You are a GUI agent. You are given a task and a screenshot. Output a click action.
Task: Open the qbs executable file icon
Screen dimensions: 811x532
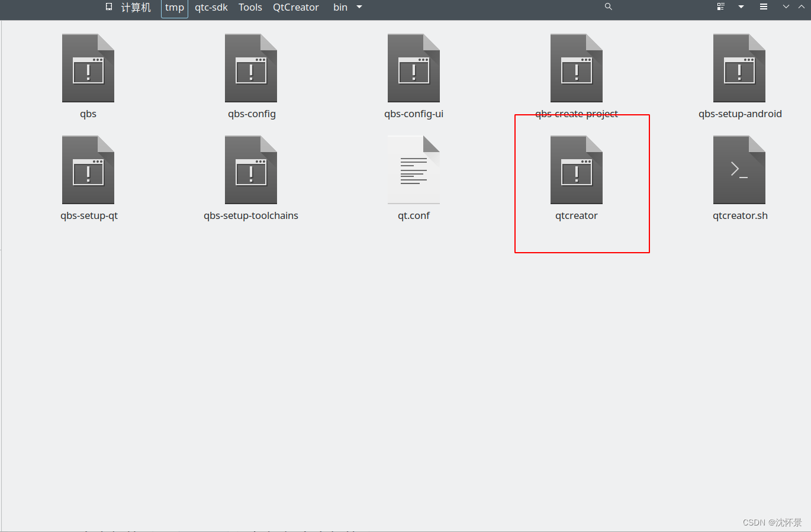pyautogui.click(x=88, y=68)
